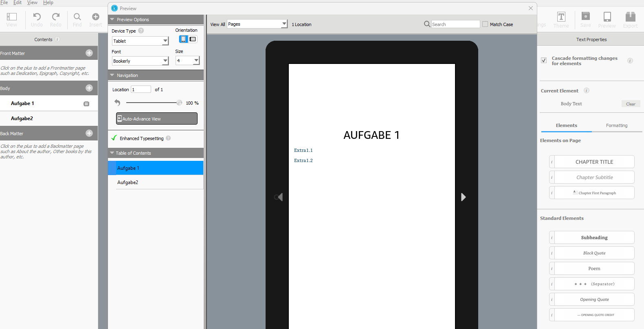The image size is (644, 329).
Task: Click the reset location arrow icon
Action: point(117,103)
